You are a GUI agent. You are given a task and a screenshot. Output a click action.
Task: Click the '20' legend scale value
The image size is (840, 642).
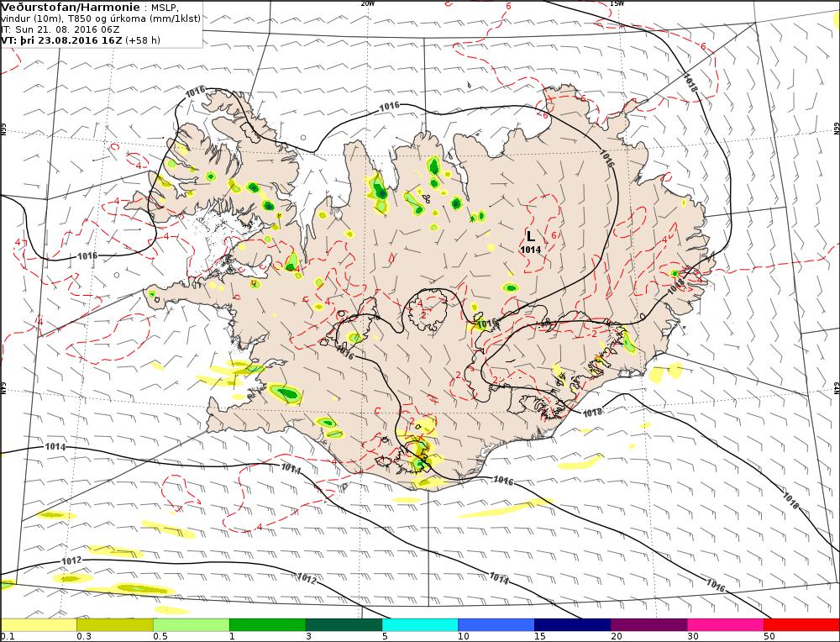point(617,637)
